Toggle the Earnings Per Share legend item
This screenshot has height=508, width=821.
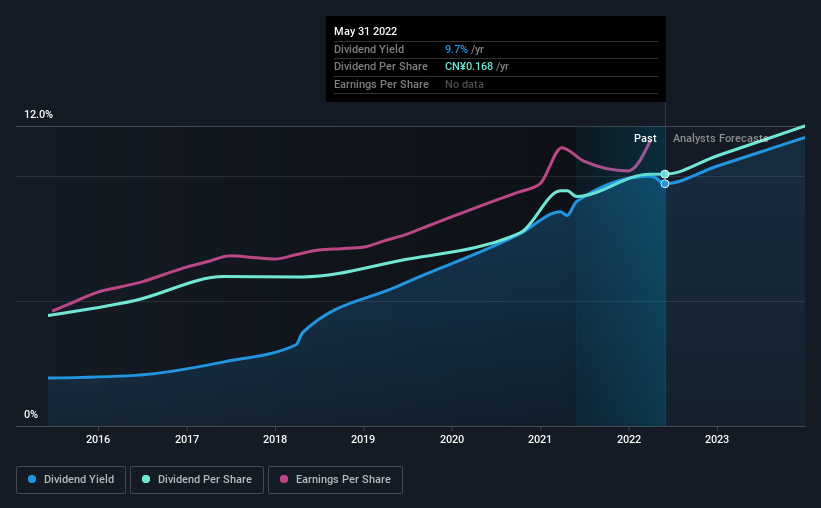(335, 480)
